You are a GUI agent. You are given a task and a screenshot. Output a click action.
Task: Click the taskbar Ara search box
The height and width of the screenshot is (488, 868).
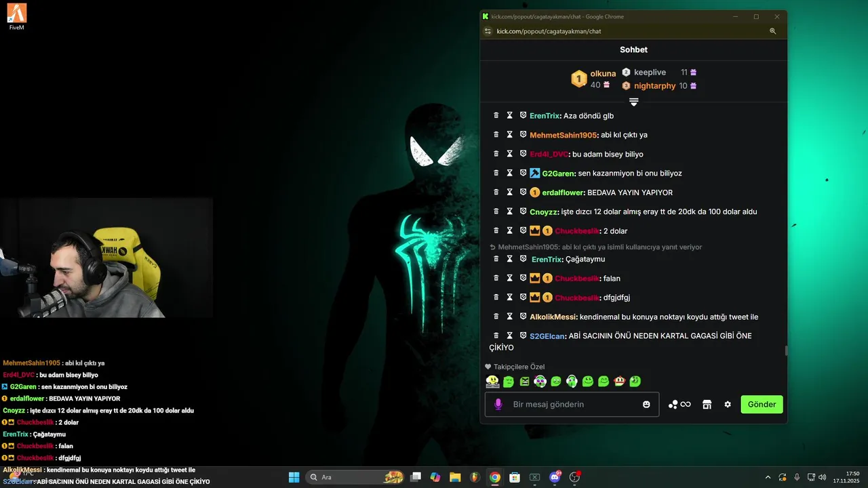point(355,477)
